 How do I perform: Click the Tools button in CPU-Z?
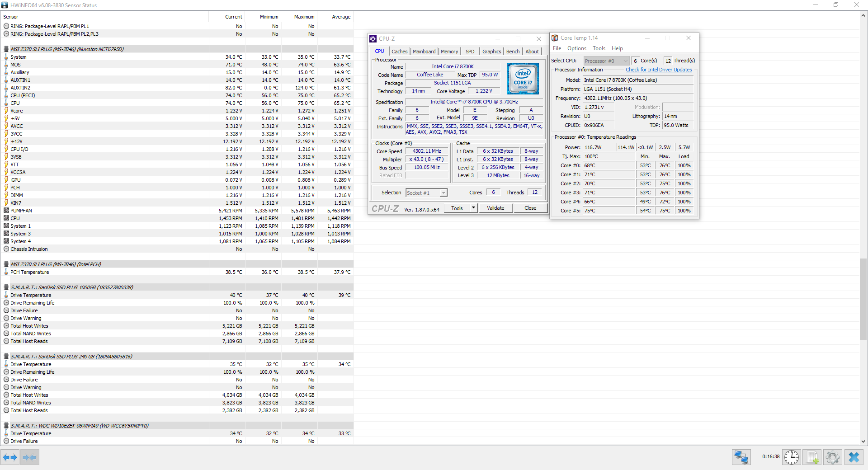pyautogui.click(x=457, y=208)
